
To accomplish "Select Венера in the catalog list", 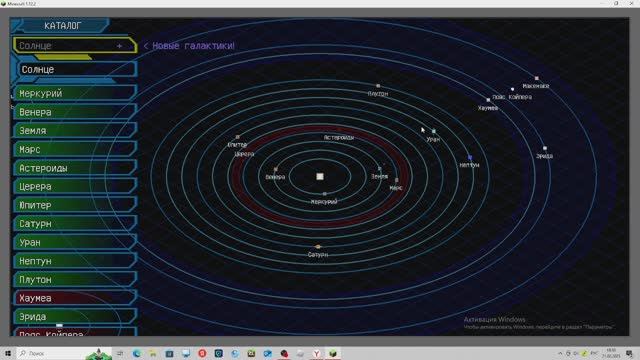I will [x=75, y=112].
